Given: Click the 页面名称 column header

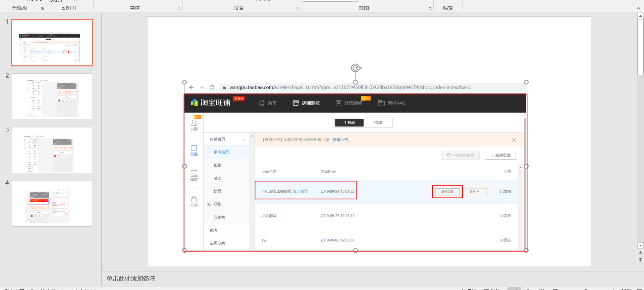Looking at the screenshot, I should coord(269,172).
